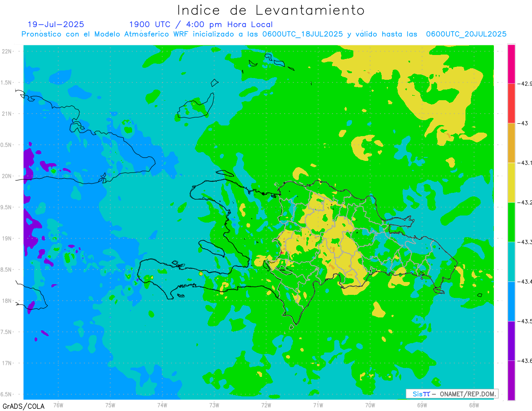Click the legend value "-43.1"
Screen dimensions: 532x411
coord(524,163)
